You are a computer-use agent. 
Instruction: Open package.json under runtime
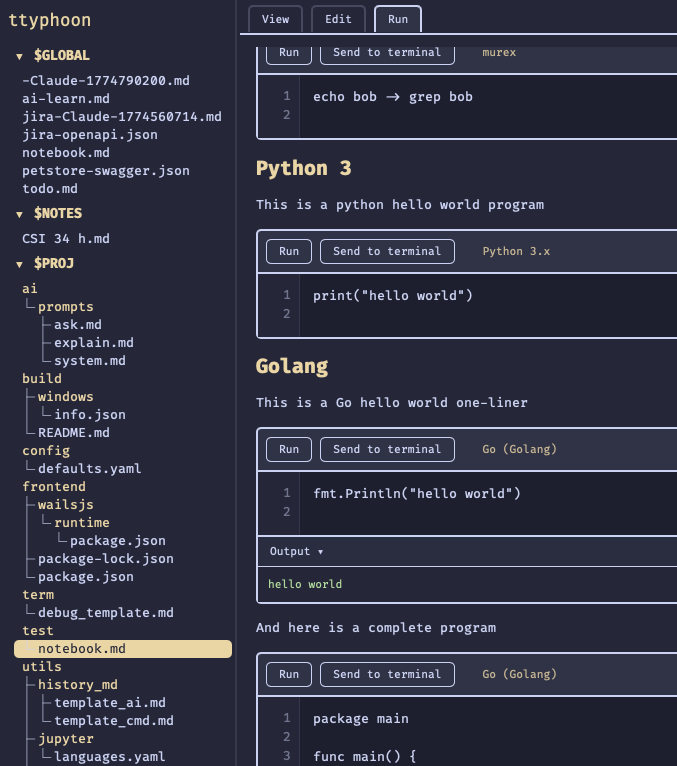(x=118, y=541)
